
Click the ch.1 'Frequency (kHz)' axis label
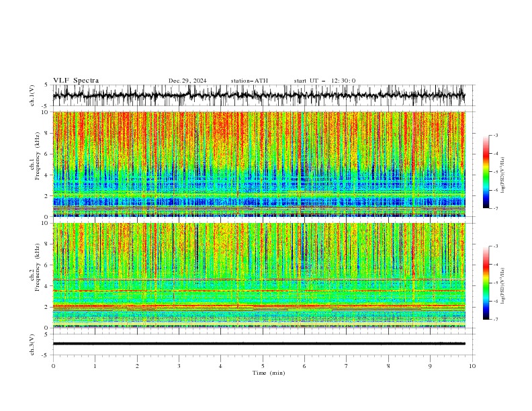tap(37, 156)
